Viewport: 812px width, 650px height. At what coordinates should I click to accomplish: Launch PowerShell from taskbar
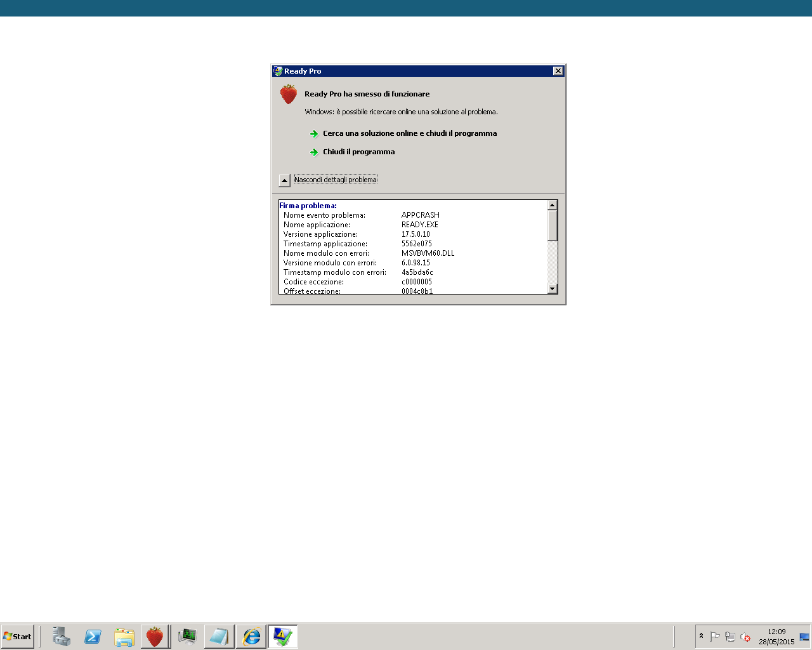pyautogui.click(x=93, y=637)
